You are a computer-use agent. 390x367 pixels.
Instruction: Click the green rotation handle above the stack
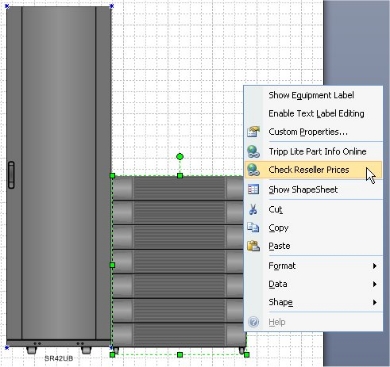click(180, 156)
